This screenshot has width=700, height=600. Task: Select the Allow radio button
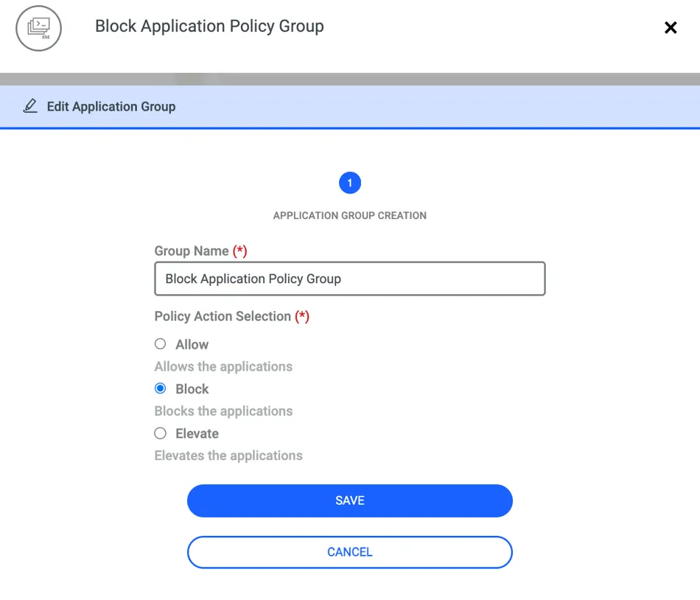coord(161,343)
